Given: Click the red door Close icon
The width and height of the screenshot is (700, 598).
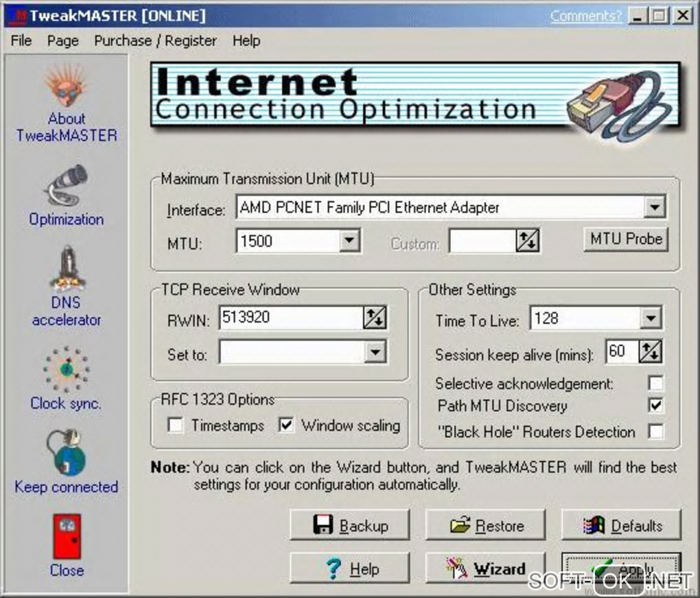Looking at the screenshot, I should pos(67,536).
